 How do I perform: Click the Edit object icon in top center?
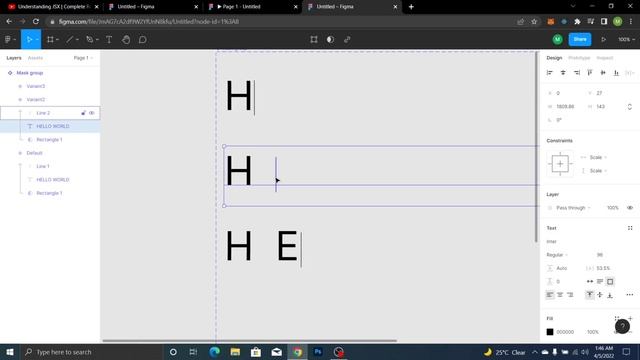click(x=313, y=40)
